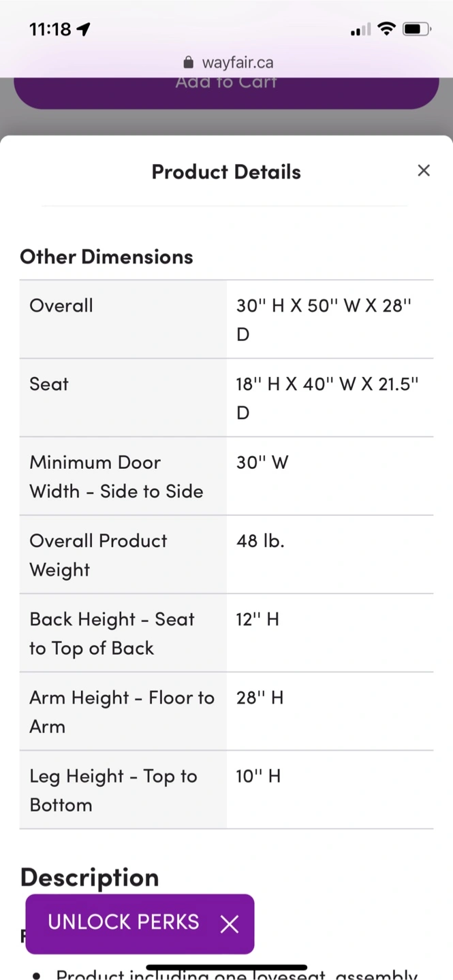453x980 pixels.
Task: Dismiss the Unlock Perks banner X
Action: [x=230, y=924]
